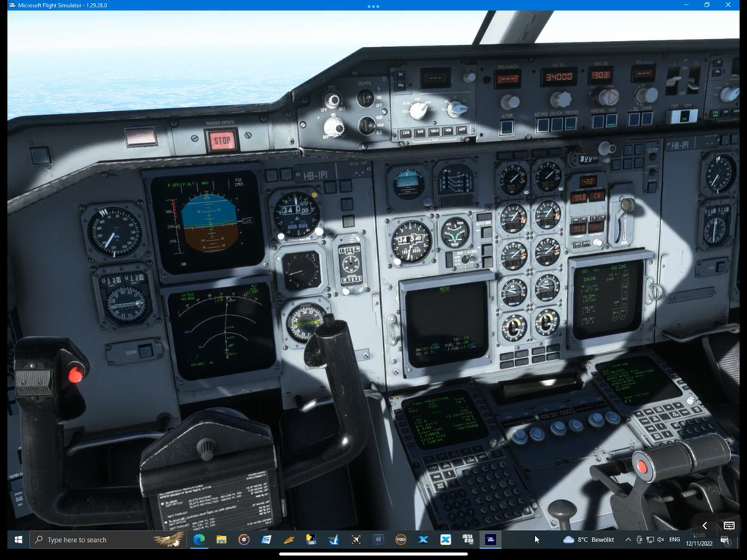Click the captain's airspeed indicator gauge
Image resolution: width=747 pixels, height=560 pixels.
pos(114,232)
